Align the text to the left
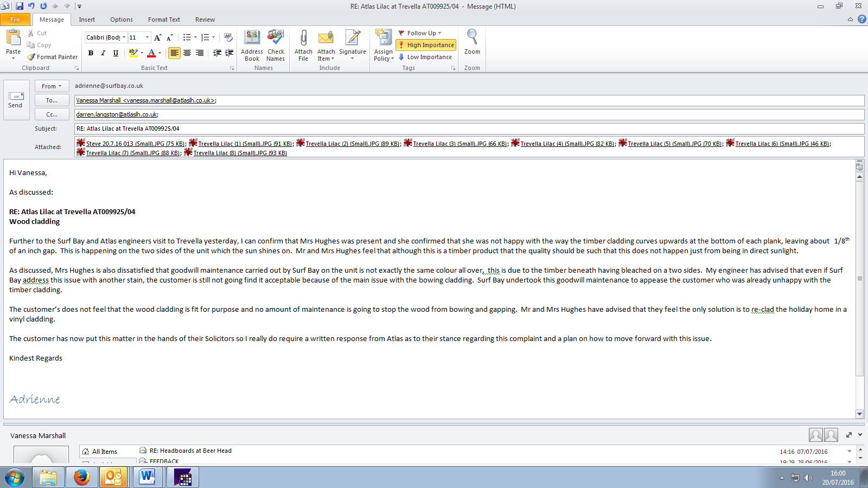This screenshot has height=488, width=868. [x=174, y=53]
